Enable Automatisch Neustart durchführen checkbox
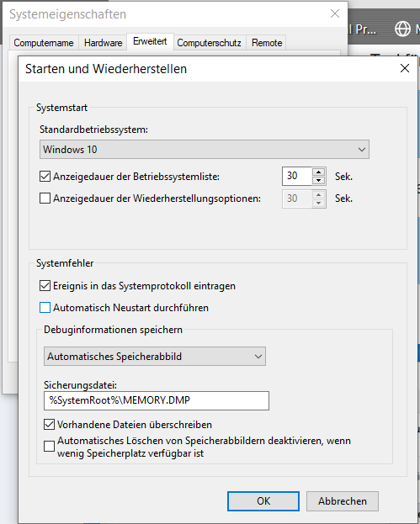This screenshot has height=524, width=420. pos(45,308)
